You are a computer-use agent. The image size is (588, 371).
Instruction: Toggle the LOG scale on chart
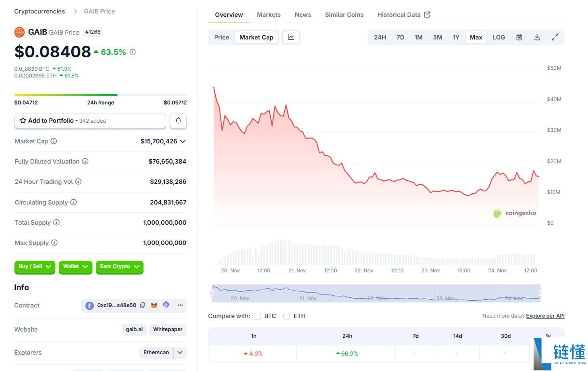pos(499,38)
